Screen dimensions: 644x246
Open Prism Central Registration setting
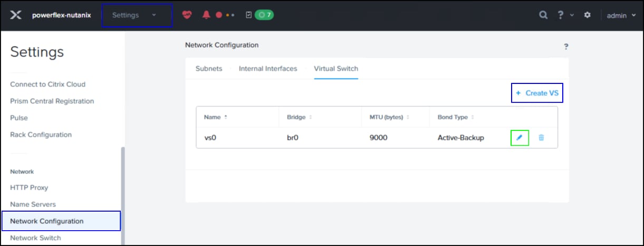click(x=52, y=101)
